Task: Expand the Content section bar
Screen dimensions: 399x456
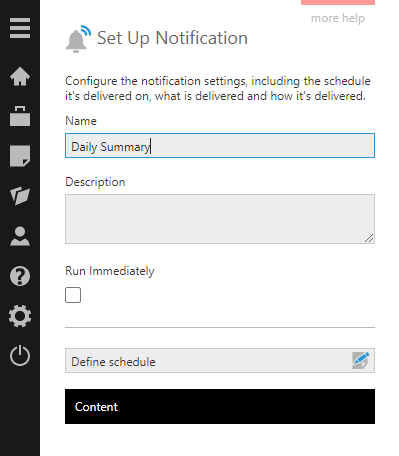Action: [x=220, y=406]
